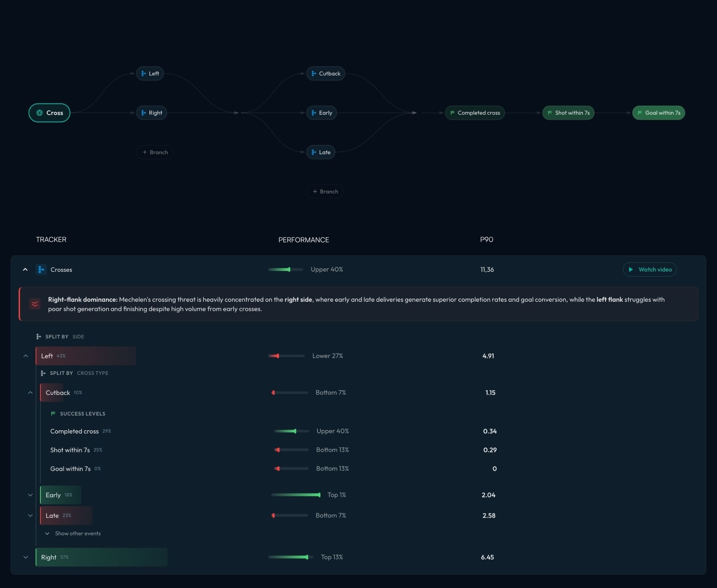The width and height of the screenshot is (717, 588).
Task: Click the Left P90 value 4.91
Action: coord(488,356)
